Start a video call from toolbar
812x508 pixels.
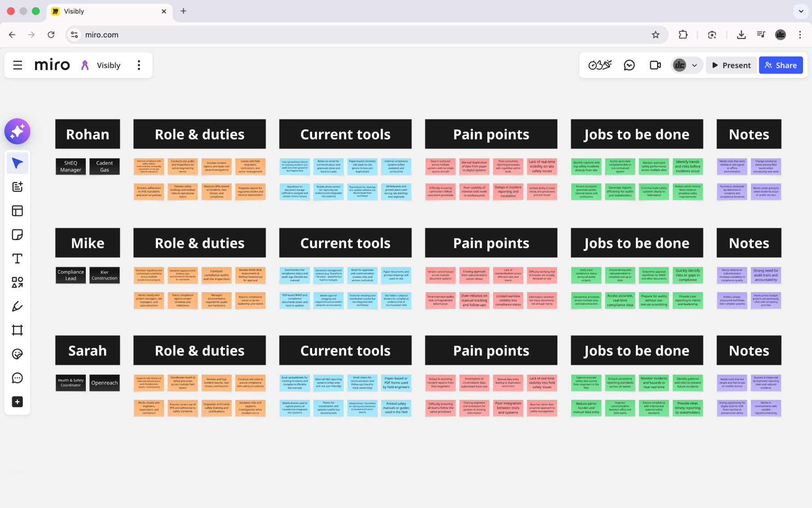[x=655, y=66]
